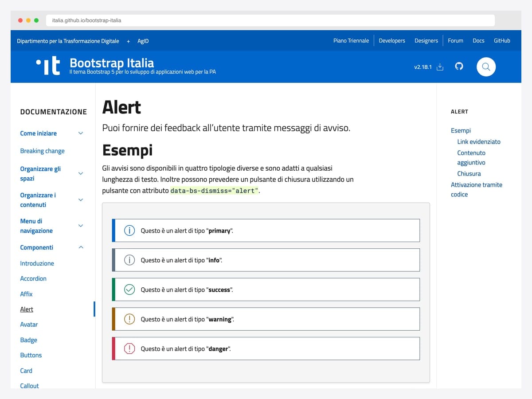Expand the Come iniziare section

(81, 133)
